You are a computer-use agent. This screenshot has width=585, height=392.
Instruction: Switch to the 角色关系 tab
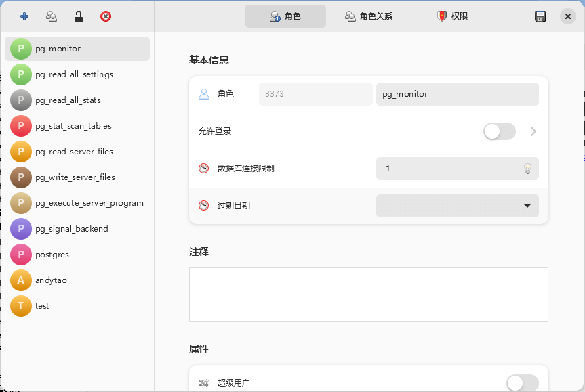[368, 16]
